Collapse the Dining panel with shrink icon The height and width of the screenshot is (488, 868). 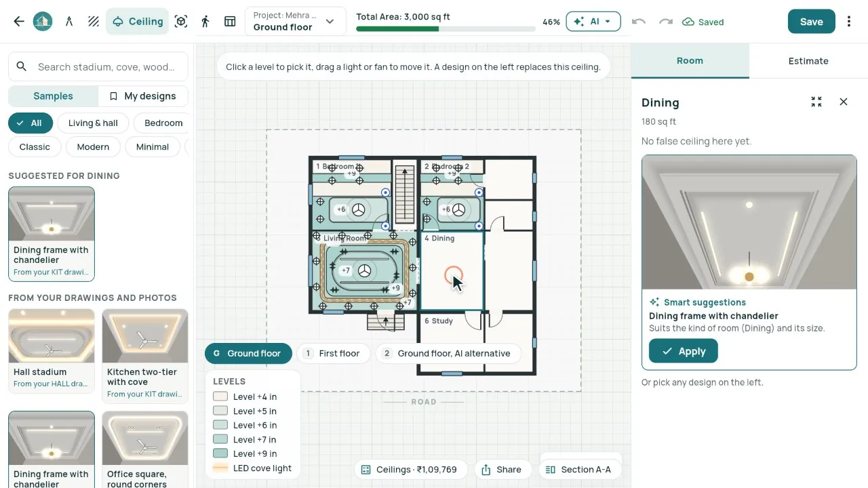pyautogui.click(x=816, y=102)
